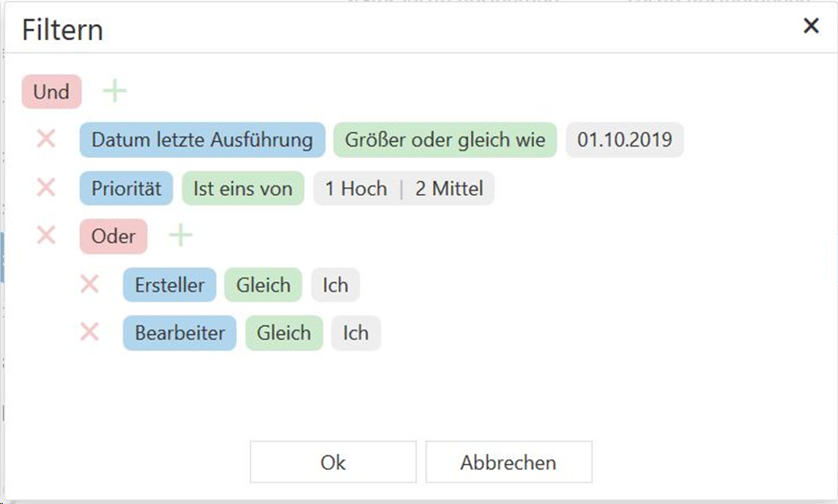The image size is (838, 504).
Task: Toggle the Oder group operator
Action: tap(113, 236)
